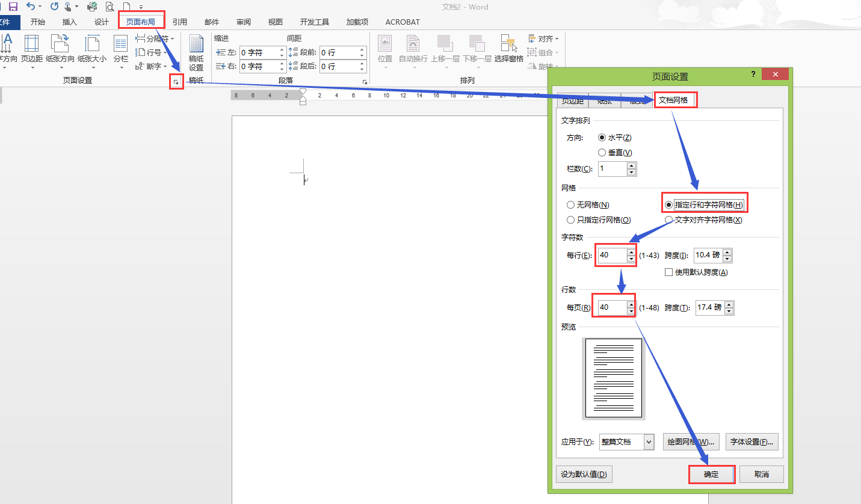Click the page preview thumbnail in dialog

[614, 378]
